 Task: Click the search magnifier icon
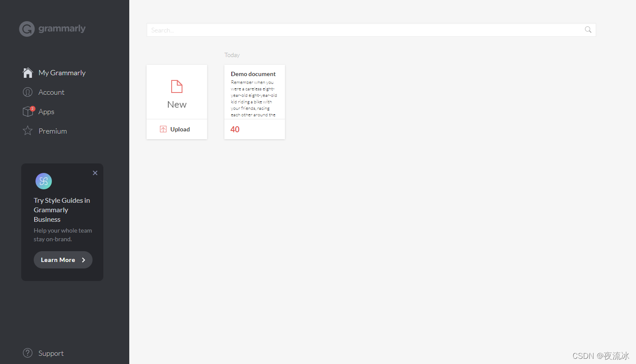click(x=588, y=30)
